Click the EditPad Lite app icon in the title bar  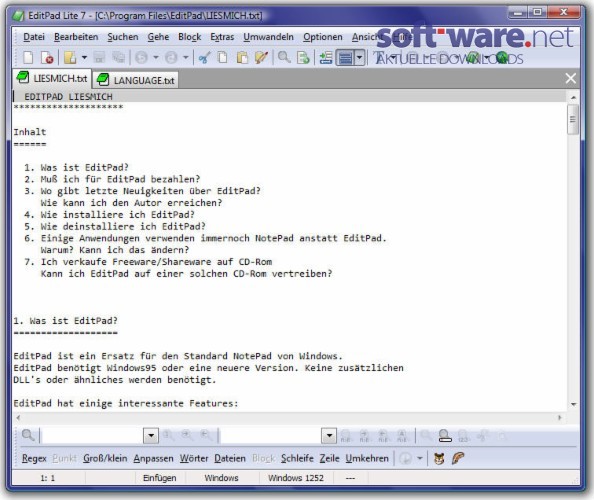pos(17,16)
